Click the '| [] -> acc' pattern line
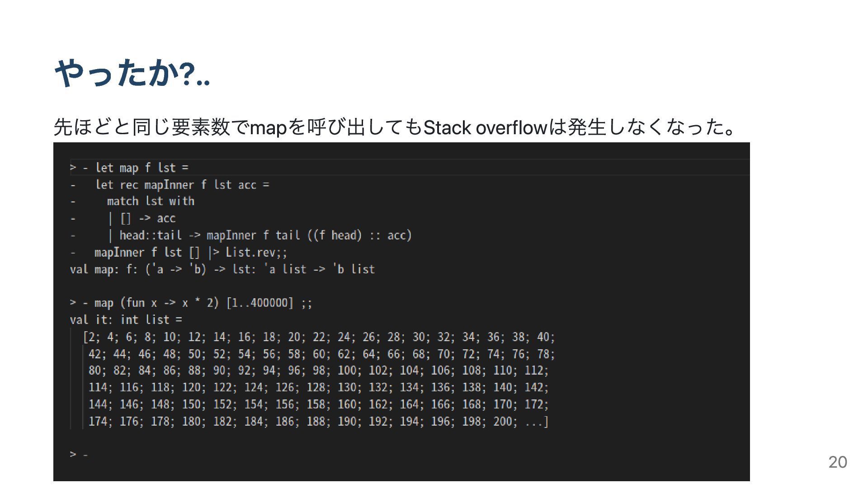The height and width of the screenshot is (488, 868). (142, 218)
